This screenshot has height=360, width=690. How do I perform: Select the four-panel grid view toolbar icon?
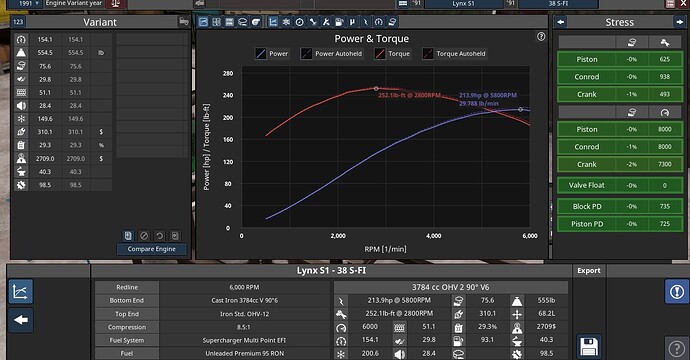tap(216, 22)
